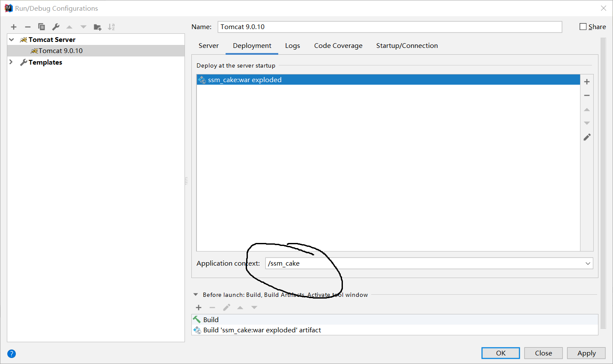Click the Close button
The image size is (613, 364).
click(x=544, y=353)
